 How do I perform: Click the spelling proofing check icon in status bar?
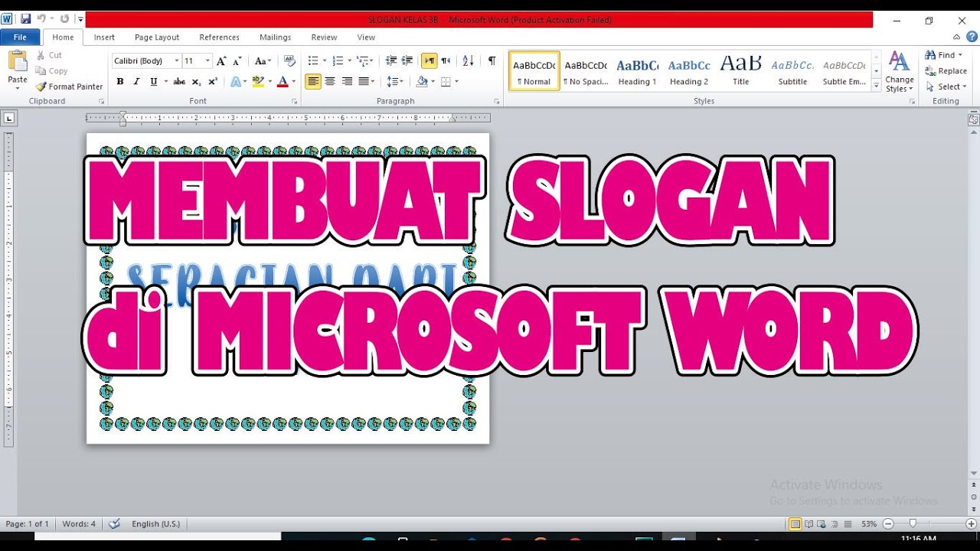(115, 524)
